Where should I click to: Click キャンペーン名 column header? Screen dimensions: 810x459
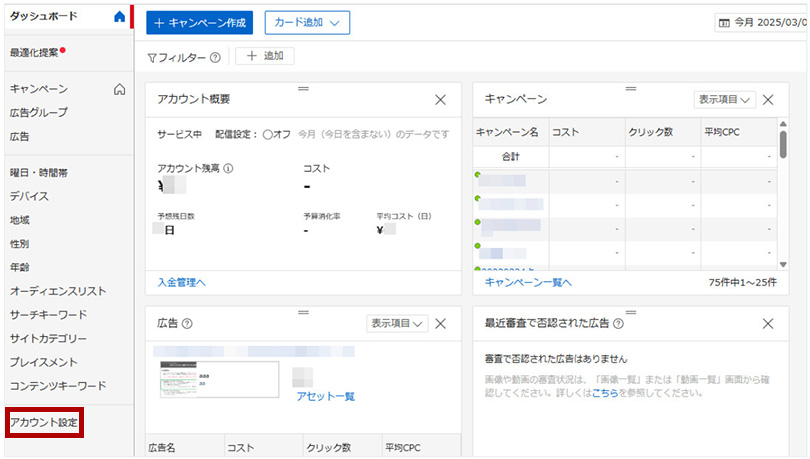click(x=507, y=133)
